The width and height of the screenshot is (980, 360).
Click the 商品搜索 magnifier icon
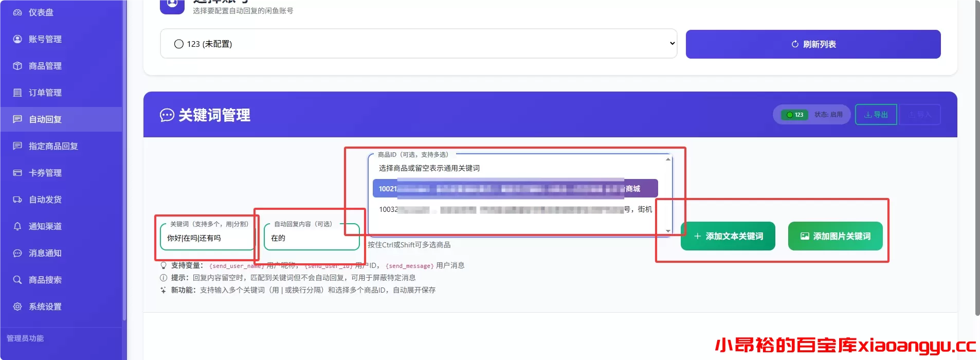tap(17, 280)
